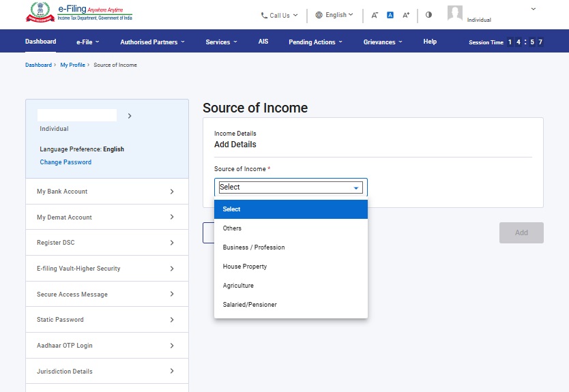The image size is (569, 392).
Task: Open the Authorised Partners menu
Action: coord(152,42)
